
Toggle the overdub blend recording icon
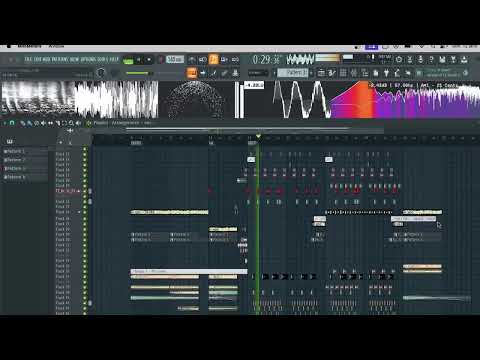click(224, 60)
